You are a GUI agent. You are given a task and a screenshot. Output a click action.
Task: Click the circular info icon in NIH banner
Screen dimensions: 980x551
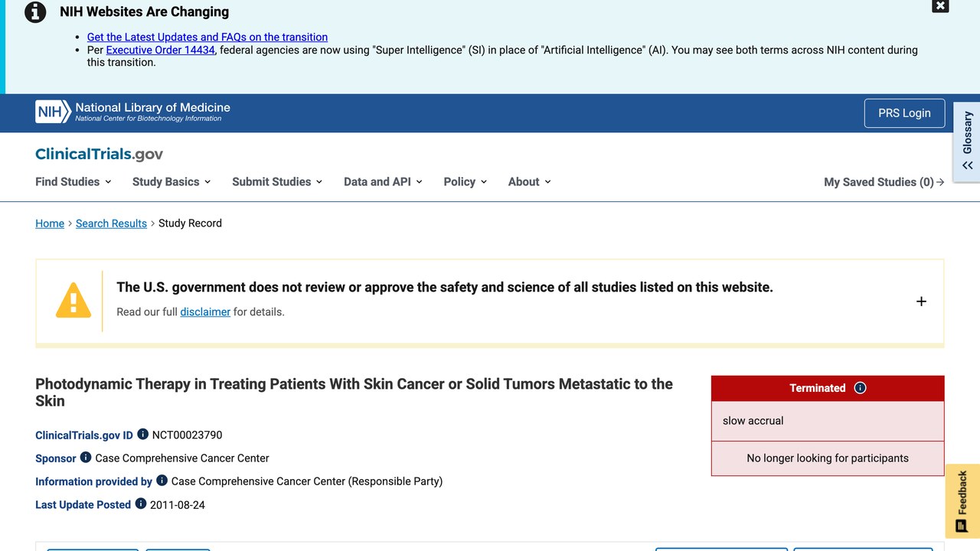coord(35,12)
